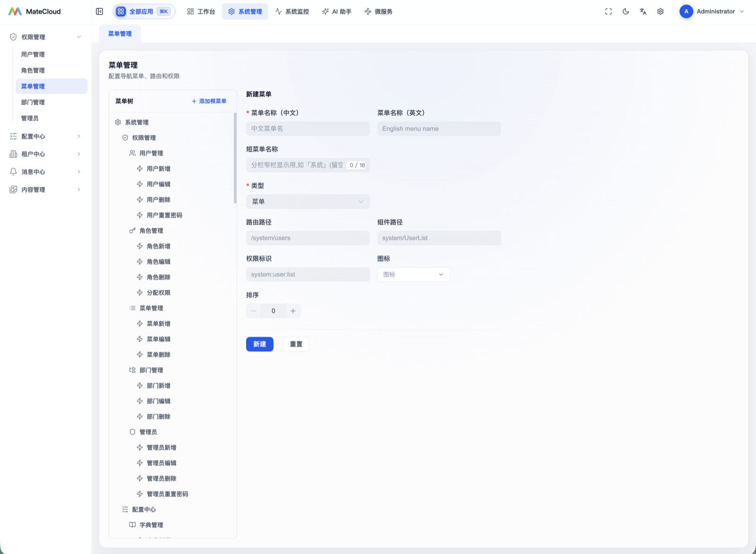The image size is (756, 554).
Task: Go to 用户管理 in the sidebar
Action: pyautogui.click(x=52, y=54)
